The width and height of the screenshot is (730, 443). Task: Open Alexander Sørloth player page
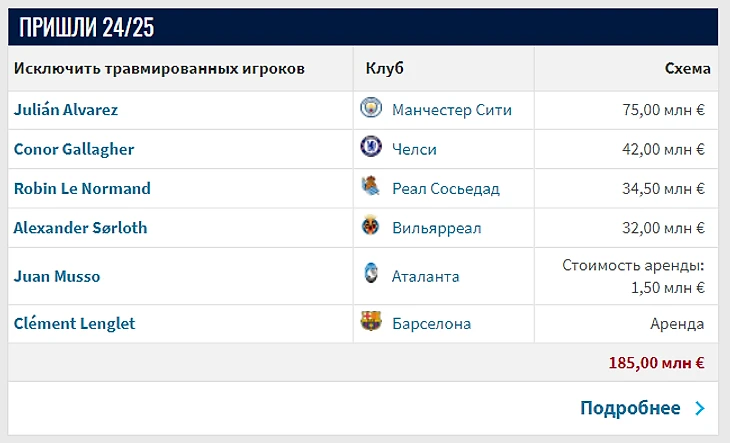[80, 227]
